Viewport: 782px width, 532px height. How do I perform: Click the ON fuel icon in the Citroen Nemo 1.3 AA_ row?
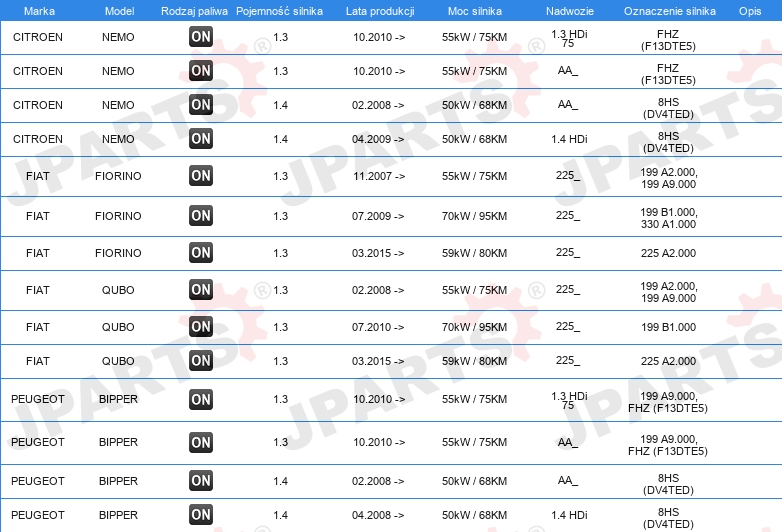click(x=201, y=70)
